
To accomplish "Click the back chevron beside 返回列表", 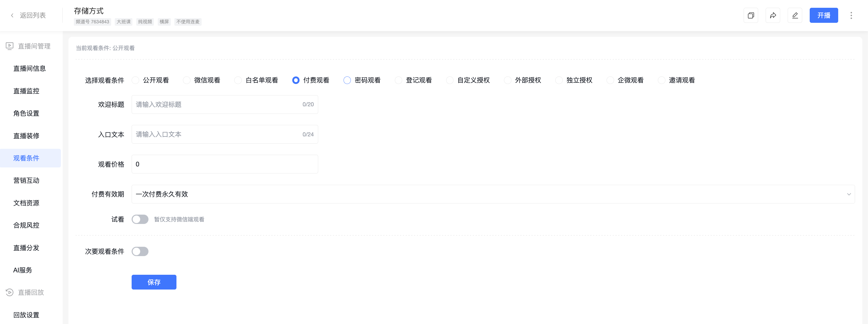I will coord(12,15).
